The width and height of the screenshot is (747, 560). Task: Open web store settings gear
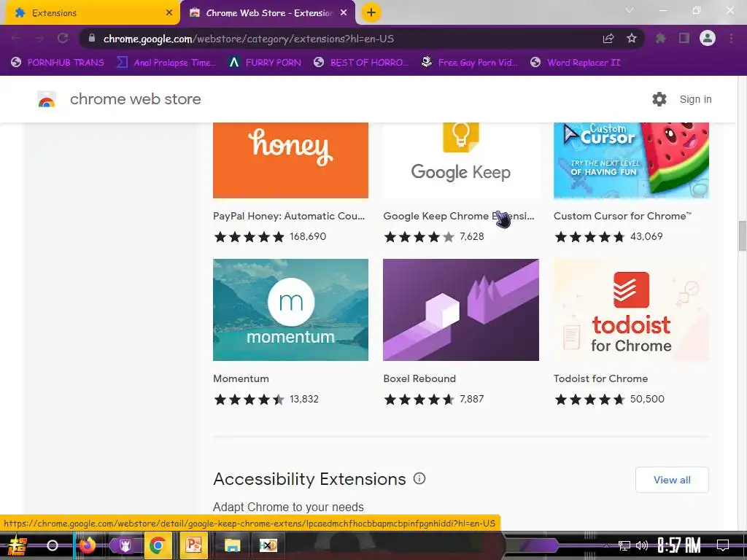pyautogui.click(x=659, y=99)
